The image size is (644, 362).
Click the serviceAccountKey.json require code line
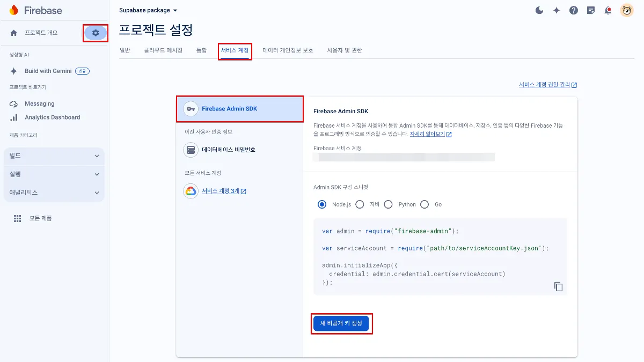click(x=435, y=248)
